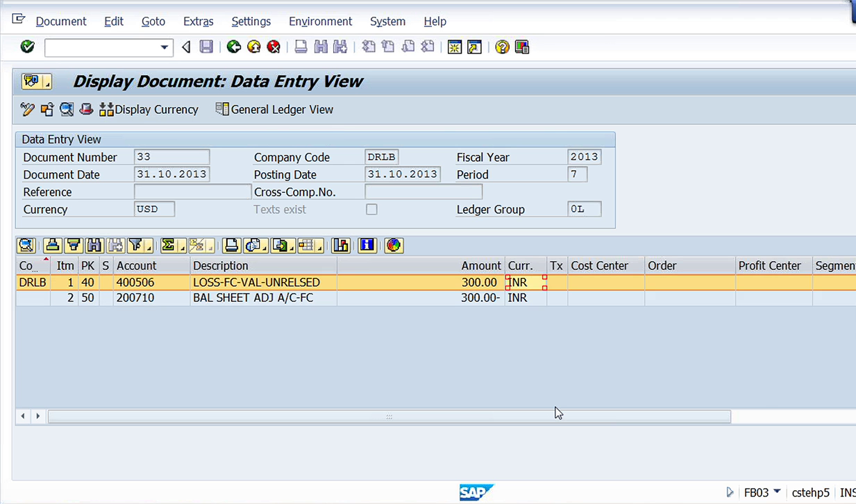The height and width of the screenshot is (504, 856).
Task: Click the green checkmark Enter icon
Action: pos(27,47)
